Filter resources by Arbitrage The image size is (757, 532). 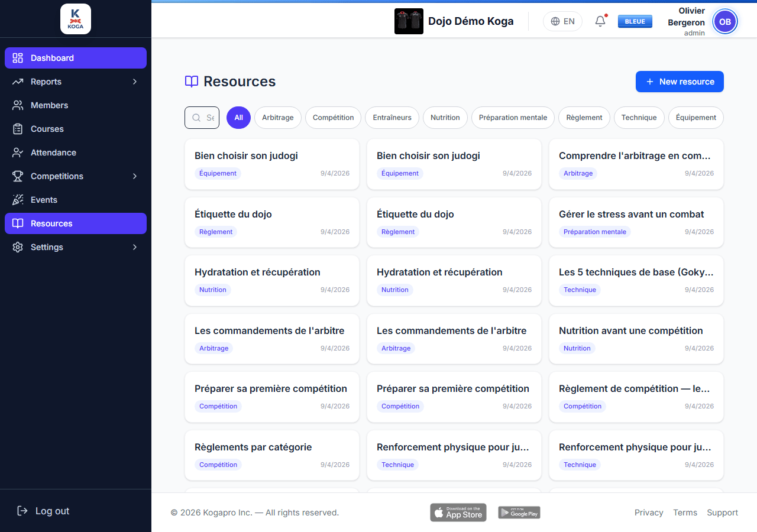click(x=278, y=118)
